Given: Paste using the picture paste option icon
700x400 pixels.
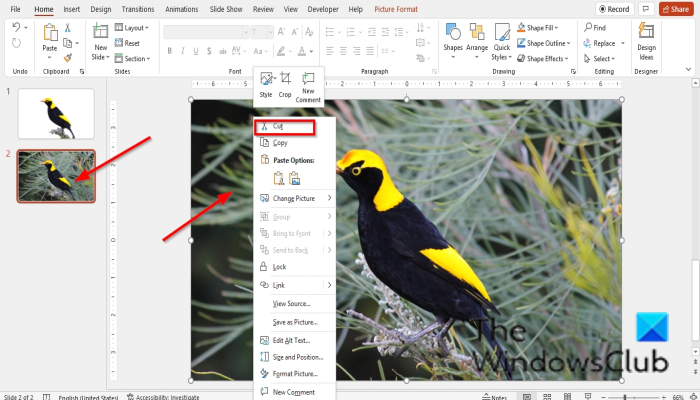Looking at the screenshot, I should click(295, 178).
